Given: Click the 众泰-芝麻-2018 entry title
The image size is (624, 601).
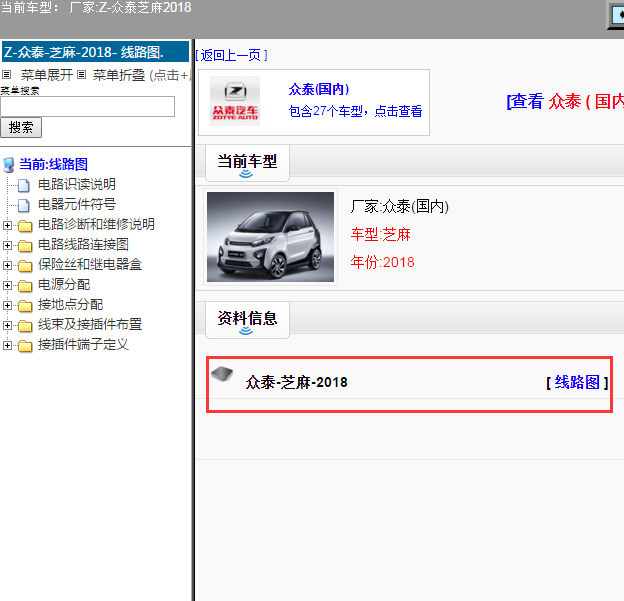Looking at the screenshot, I should [x=296, y=382].
